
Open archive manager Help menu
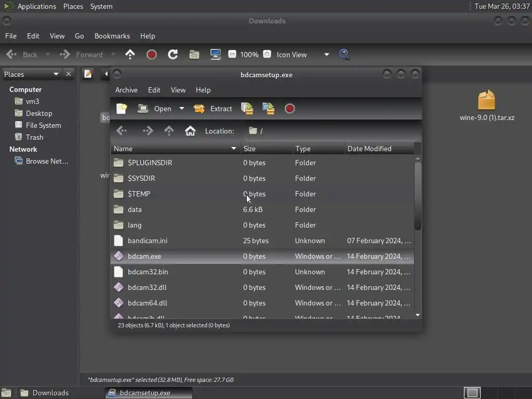[x=203, y=90]
